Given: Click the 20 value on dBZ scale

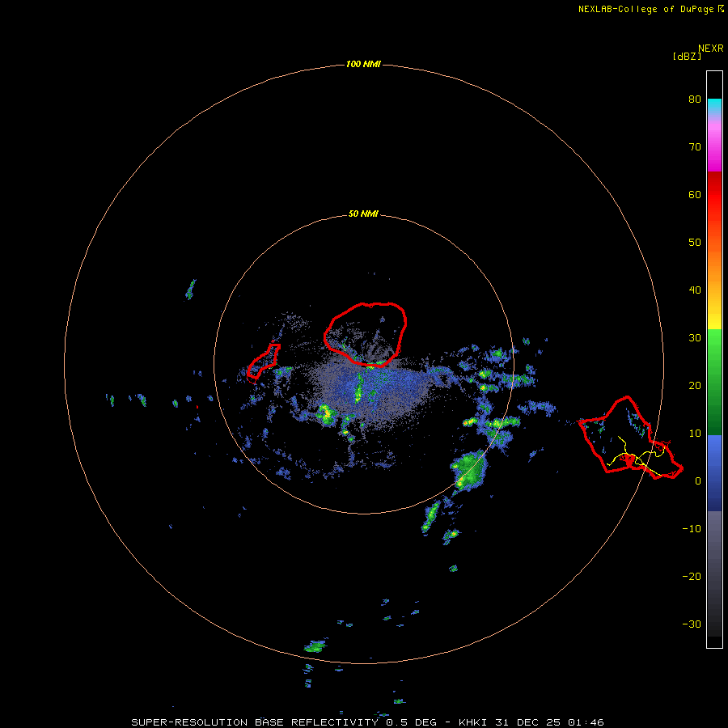Looking at the screenshot, I should pyautogui.click(x=695, y=385).
